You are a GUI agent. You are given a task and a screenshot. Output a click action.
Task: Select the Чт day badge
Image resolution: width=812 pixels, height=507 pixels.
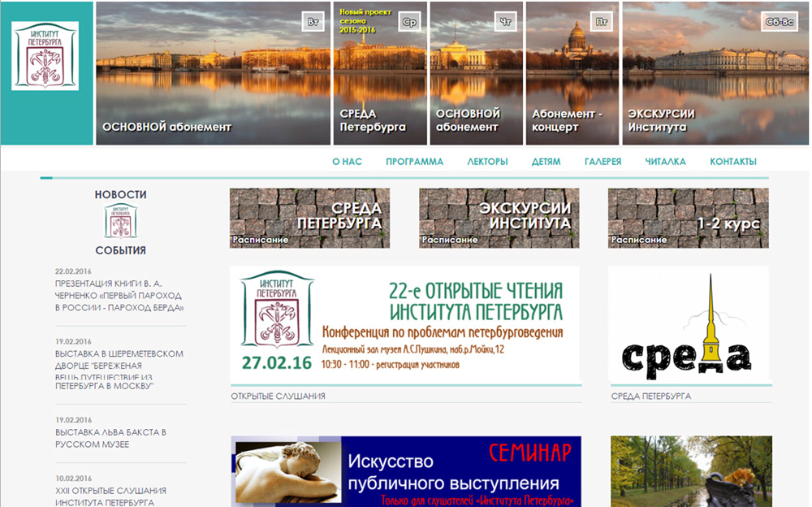pyautogui.click(x=505, y=22)
